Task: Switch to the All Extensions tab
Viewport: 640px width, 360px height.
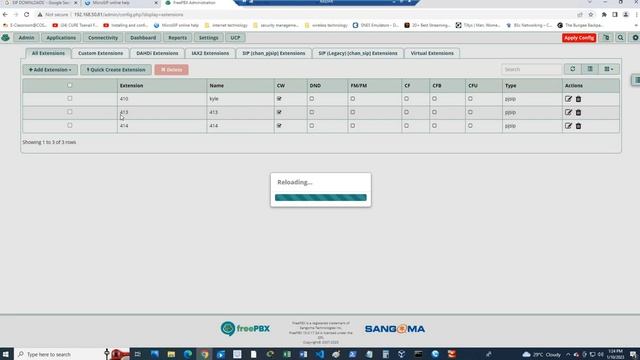Action: (x=48, y=53)
